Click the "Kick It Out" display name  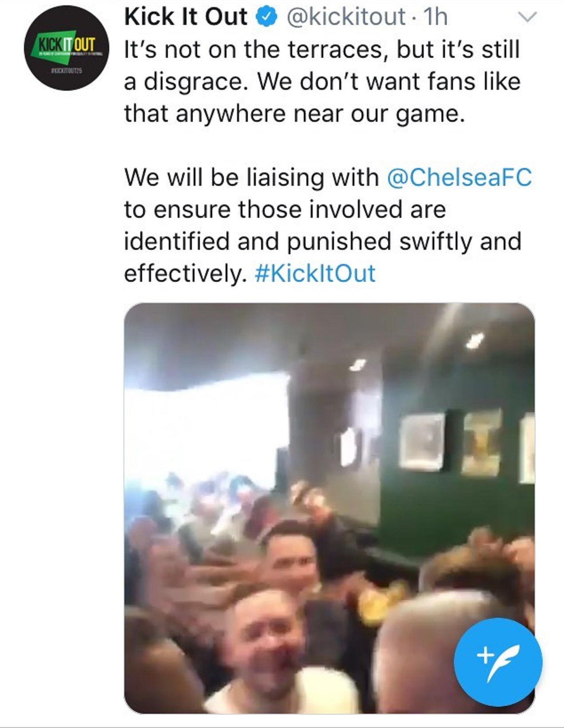[186, 17]
